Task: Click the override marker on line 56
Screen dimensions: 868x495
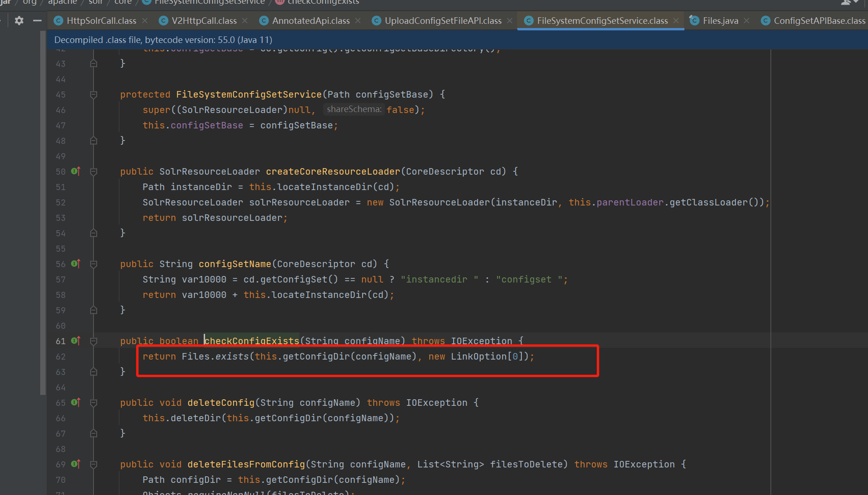Action: coord(76,264)
